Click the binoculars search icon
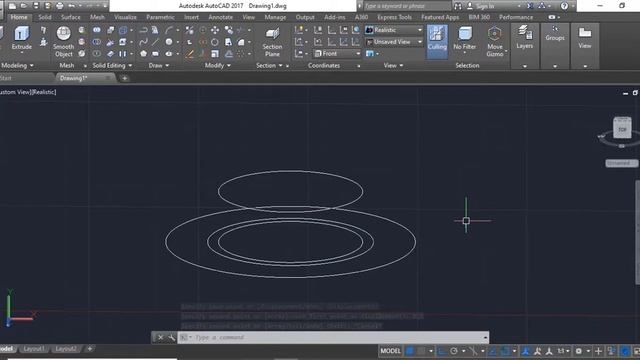The image size is (640, 360). (x=458, y=6)
